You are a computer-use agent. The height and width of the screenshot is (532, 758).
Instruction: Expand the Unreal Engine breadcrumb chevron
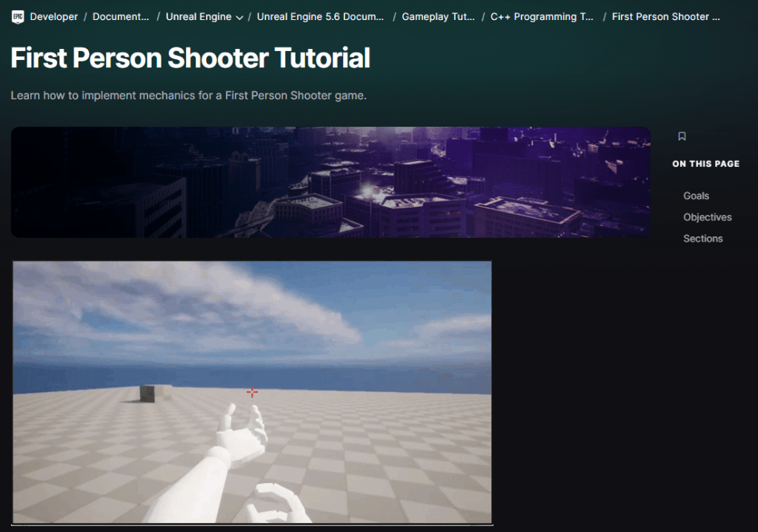[x=239, y=17]
